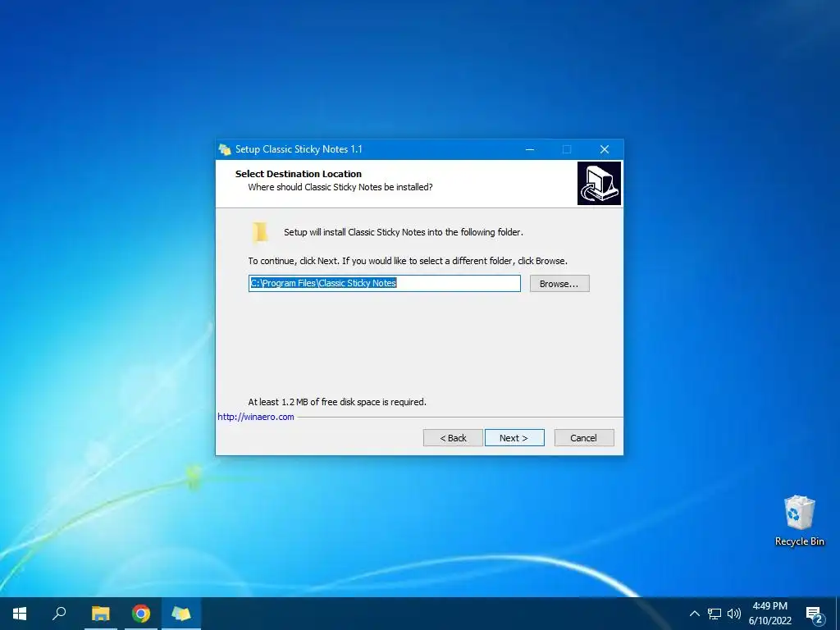This screenshot has width=840, height=630.
Task: Show hidden system tray icons
Action: pos(694,614)
